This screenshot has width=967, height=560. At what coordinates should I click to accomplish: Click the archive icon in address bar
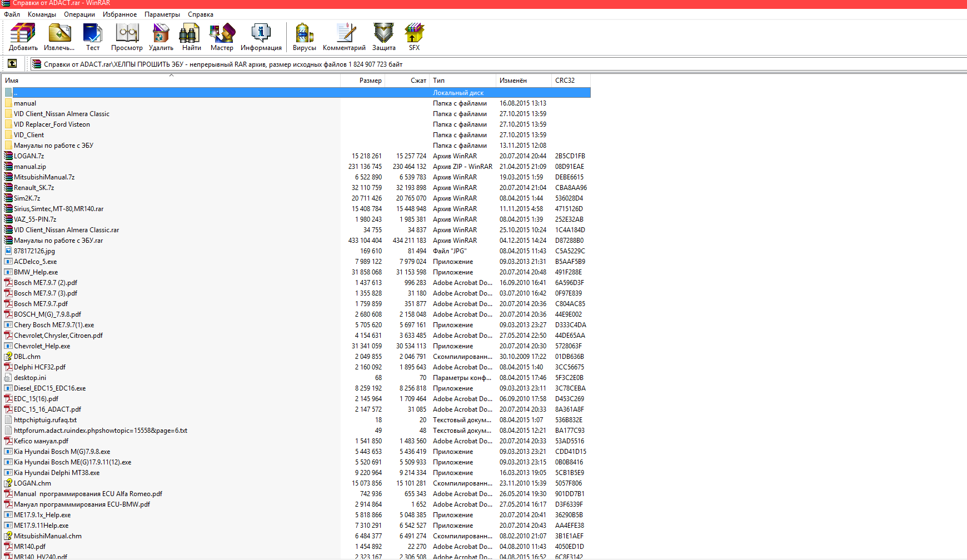(x=37, y=64)
